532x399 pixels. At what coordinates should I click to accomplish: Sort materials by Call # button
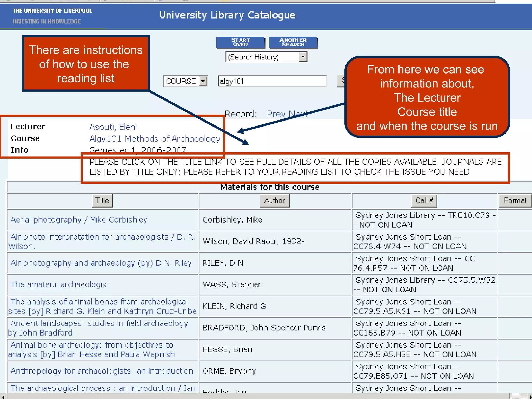pos(424,201)
